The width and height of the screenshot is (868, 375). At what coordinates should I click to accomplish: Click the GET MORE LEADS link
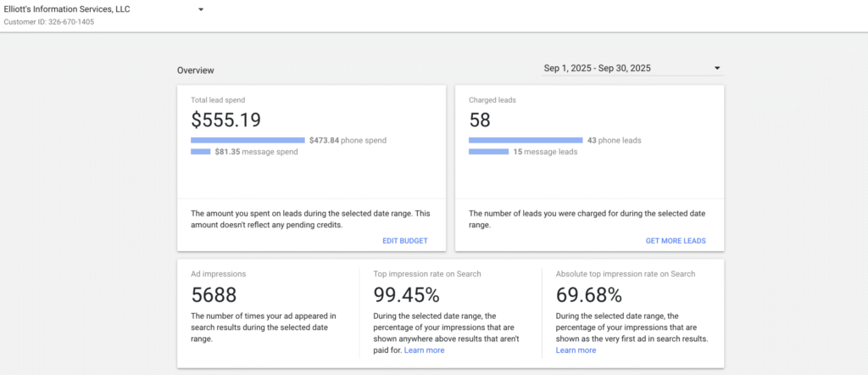coord(676,241)
